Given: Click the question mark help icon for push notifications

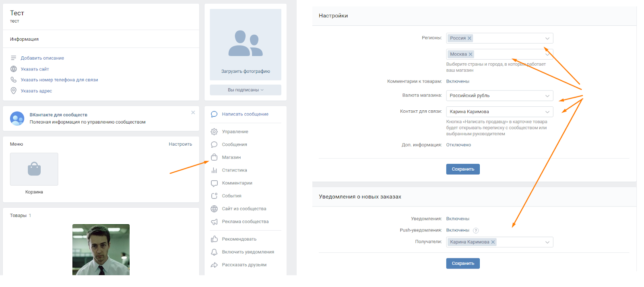Looking at the screenshot, I should [476, 231].
